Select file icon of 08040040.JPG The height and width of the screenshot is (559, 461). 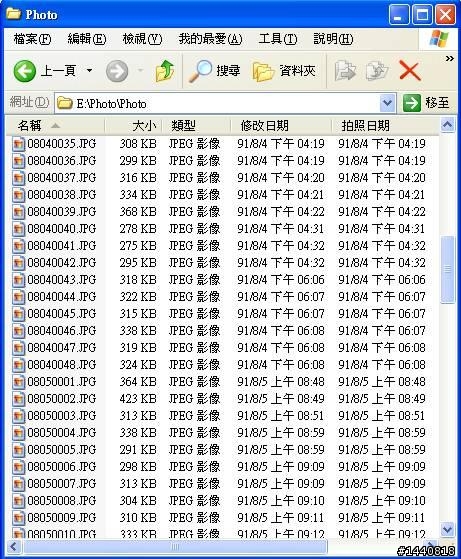[x=18, y=229]
